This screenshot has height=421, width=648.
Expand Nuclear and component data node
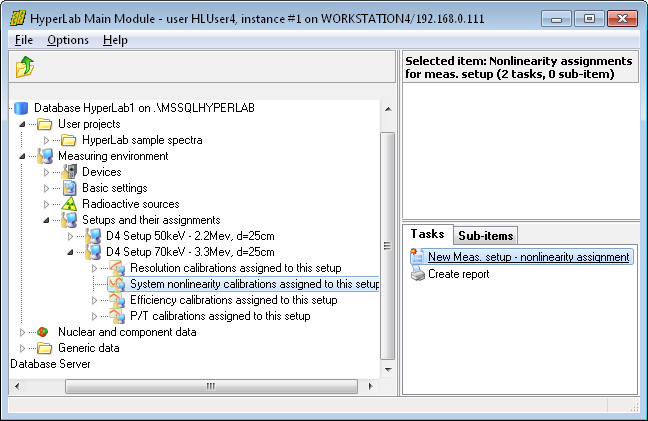click(22, 332)
